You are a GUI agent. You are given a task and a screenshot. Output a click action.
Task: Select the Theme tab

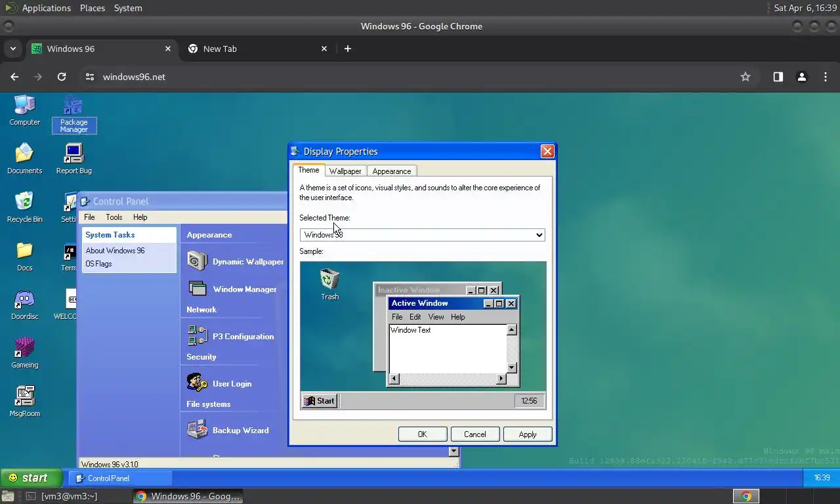308,170
